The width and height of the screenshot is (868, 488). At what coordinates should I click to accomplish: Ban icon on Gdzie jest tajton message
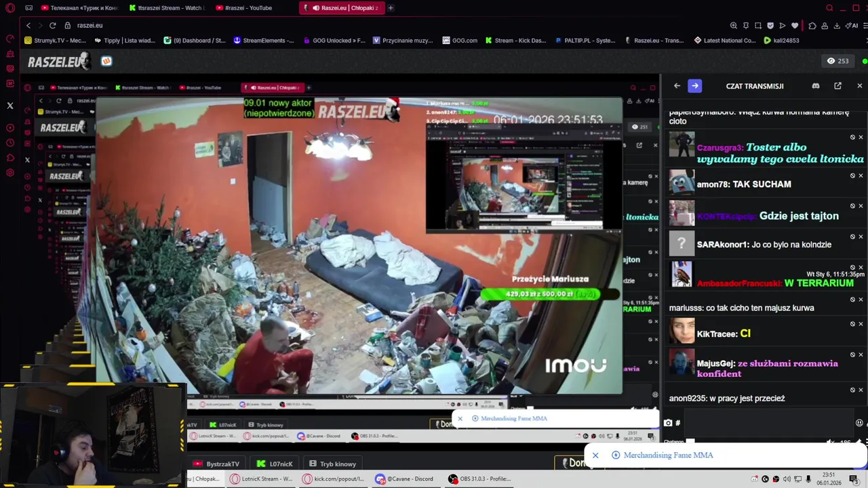[x=852, y=206]
